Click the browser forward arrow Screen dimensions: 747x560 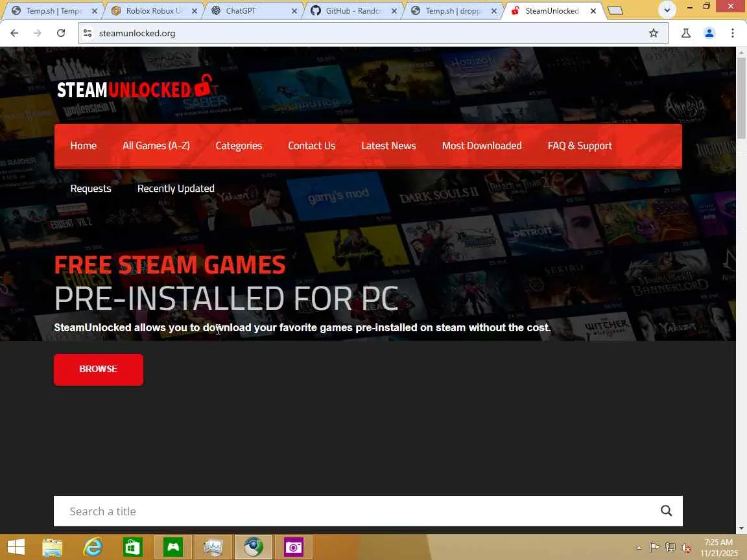[x=37, y=33]
